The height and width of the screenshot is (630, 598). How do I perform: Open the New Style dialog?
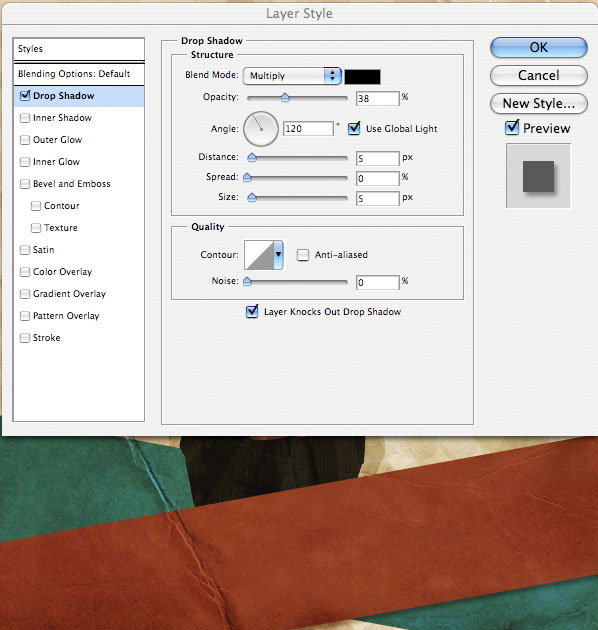[x=539, y=104]
